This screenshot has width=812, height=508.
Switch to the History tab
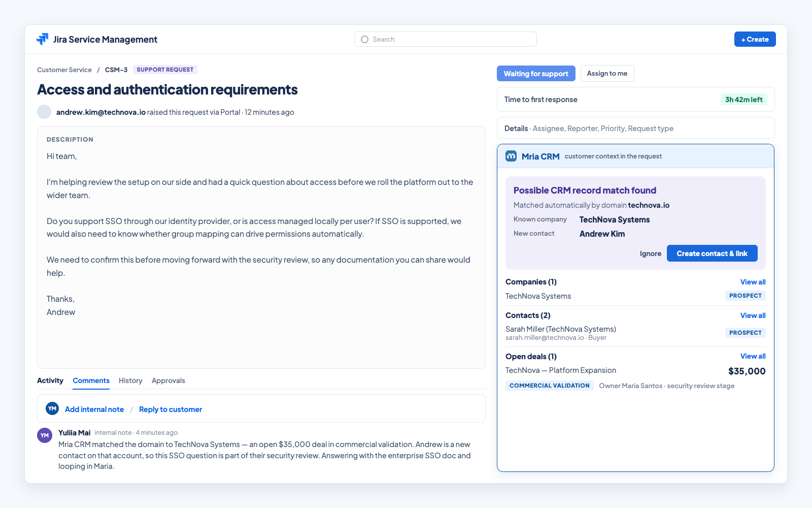(130, 380)
